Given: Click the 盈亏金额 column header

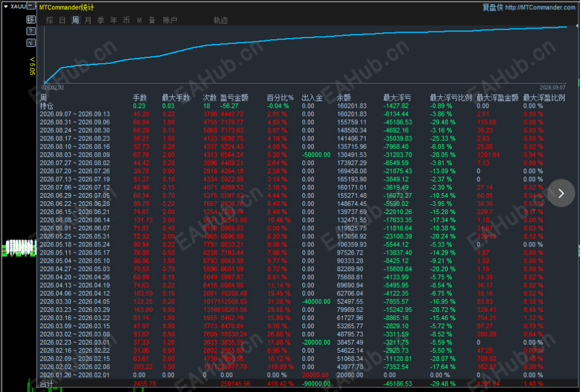Looking at the screenshot, I should [234, 98].
